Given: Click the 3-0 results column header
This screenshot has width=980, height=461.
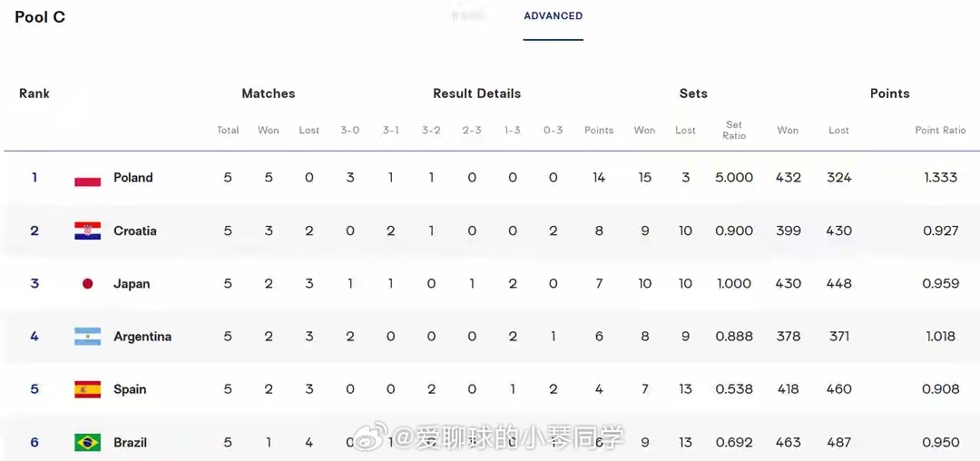Looking at the screenshot, I should tap(350, 130).
